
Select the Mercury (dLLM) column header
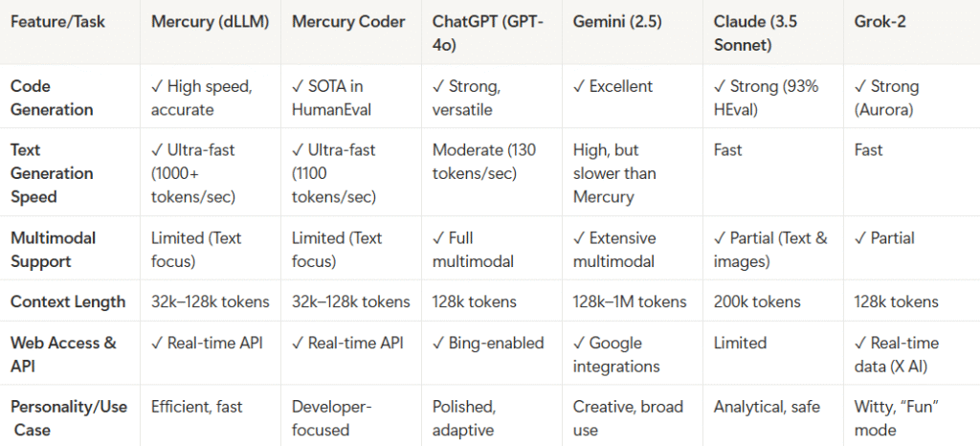click(x=210, y=21)
